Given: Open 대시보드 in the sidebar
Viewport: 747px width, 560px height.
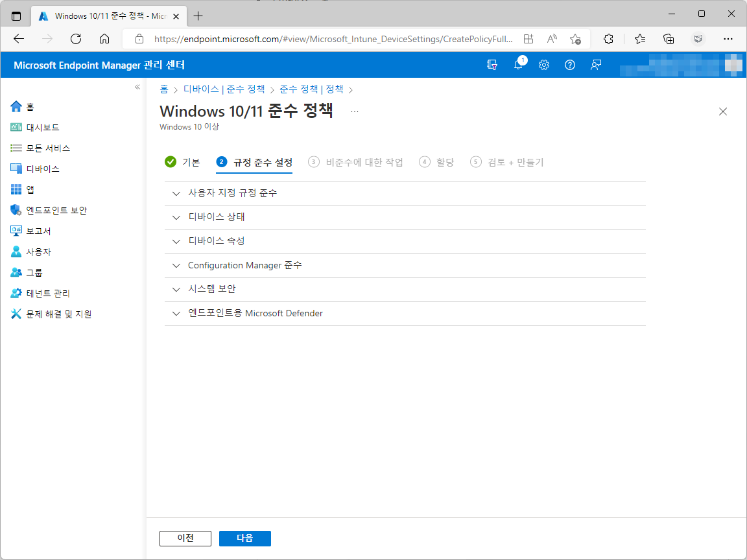Looking at the screenshot, I should (35, 127).
